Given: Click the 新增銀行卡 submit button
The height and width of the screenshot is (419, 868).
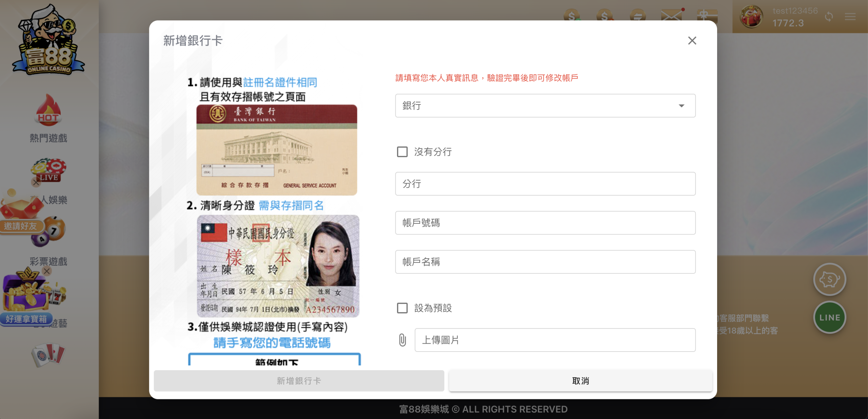Looking at the screenshot, I should 299,381.
